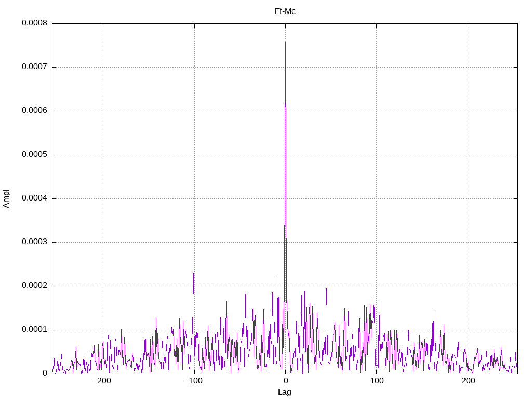Click the plot title "Ef-Mc"

click(x=285, y=11)
